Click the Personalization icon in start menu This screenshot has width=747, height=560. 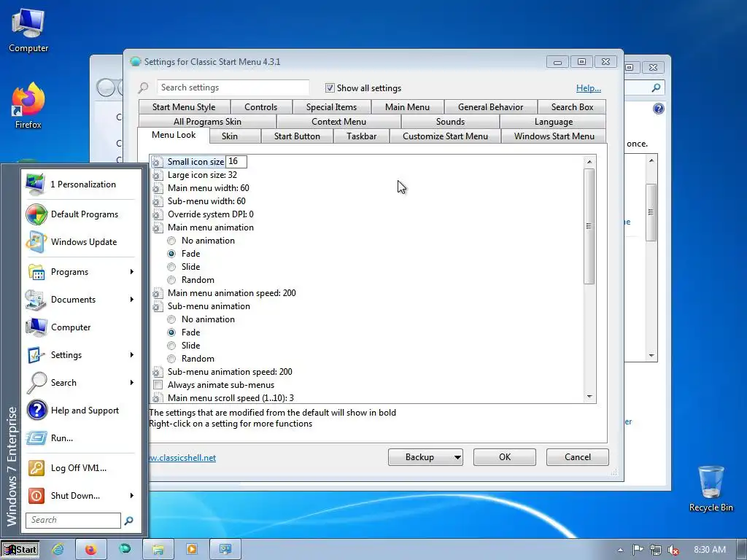[x=36, y=184]
